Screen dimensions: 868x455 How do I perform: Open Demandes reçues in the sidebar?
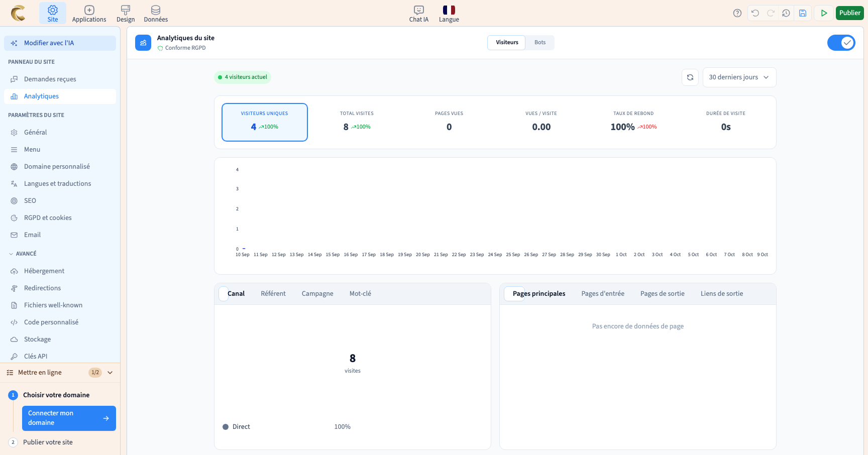pyautogui.click(x=60, y=79)
